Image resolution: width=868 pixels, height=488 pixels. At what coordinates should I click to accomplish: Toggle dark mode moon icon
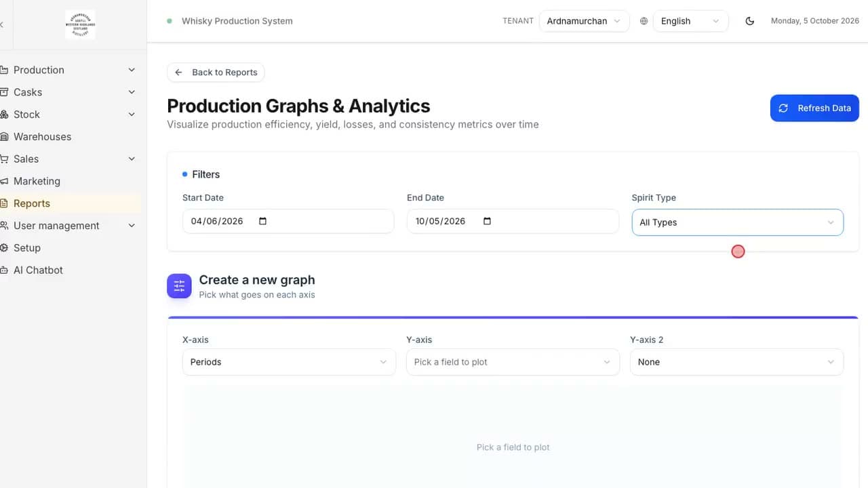(749, 21)
